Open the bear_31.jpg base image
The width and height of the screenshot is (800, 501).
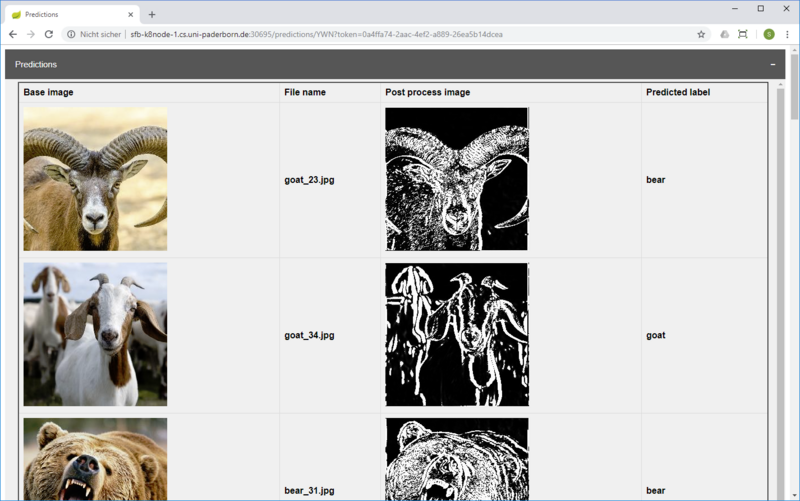95,459
